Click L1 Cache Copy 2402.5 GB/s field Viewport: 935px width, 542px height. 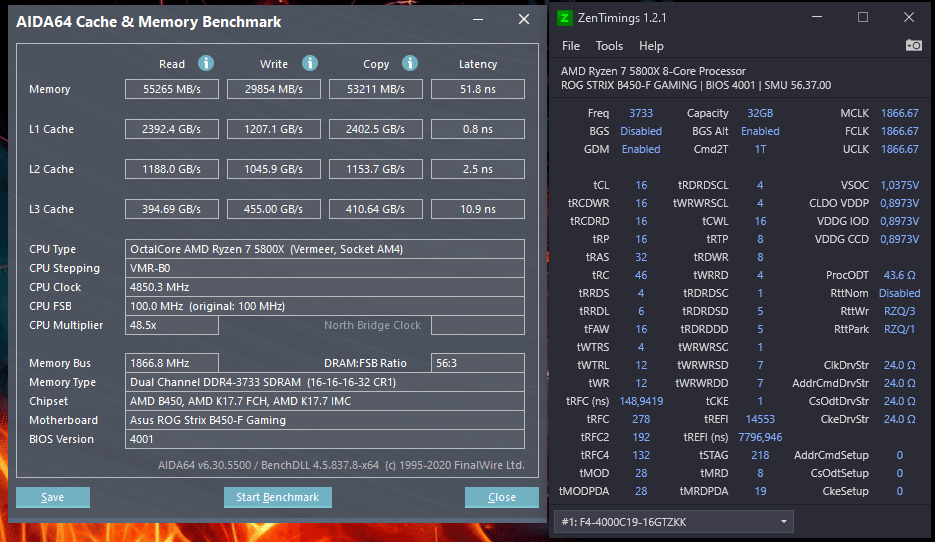click(x=376, y=129)
